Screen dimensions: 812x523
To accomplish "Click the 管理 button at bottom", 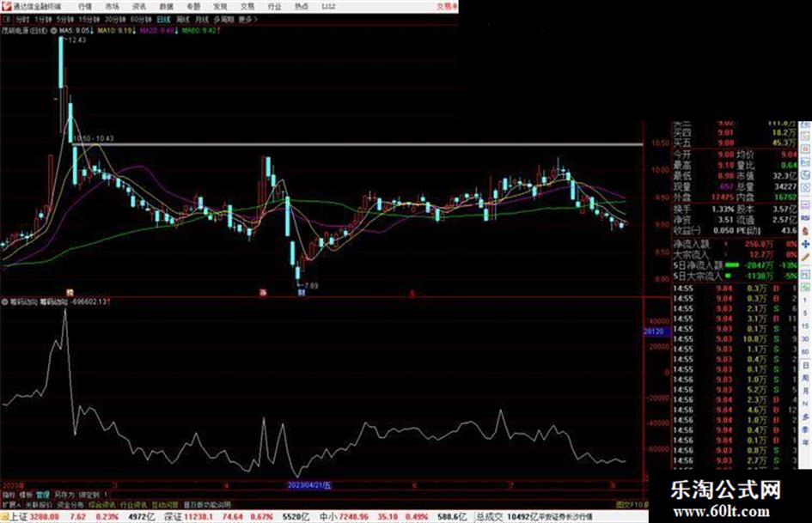I will (43, 495).
